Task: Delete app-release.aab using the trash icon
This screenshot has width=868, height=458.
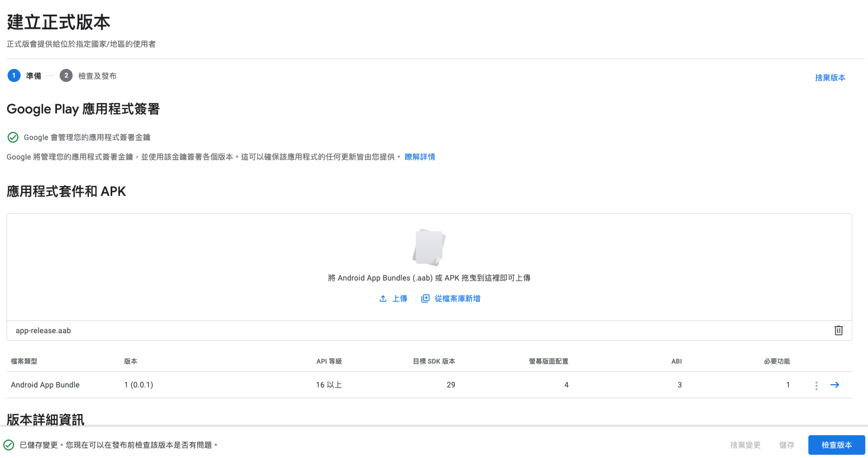Action: 838,330
